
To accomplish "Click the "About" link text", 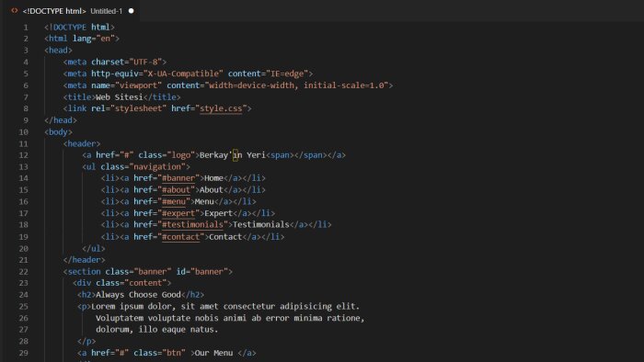I will pyautogui.click(x=211, y=190).
